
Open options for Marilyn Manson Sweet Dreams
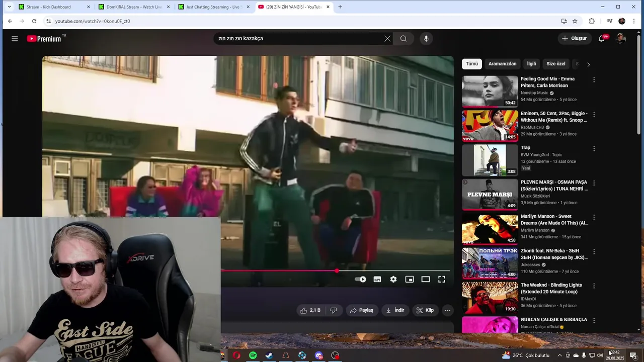(x=594, y=217)
